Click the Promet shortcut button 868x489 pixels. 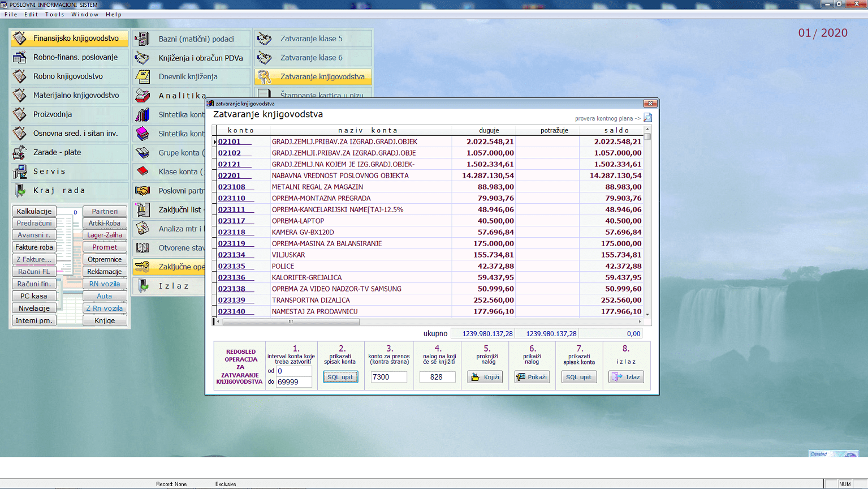click(x=105, y=247)
